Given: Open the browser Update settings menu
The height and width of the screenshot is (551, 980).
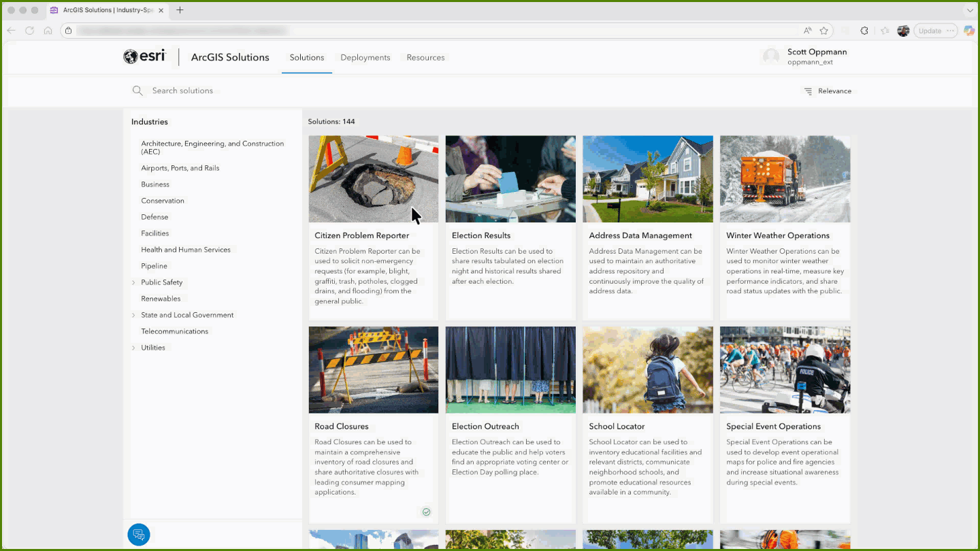Looking at the screenshot, I should tap(936, 31).
